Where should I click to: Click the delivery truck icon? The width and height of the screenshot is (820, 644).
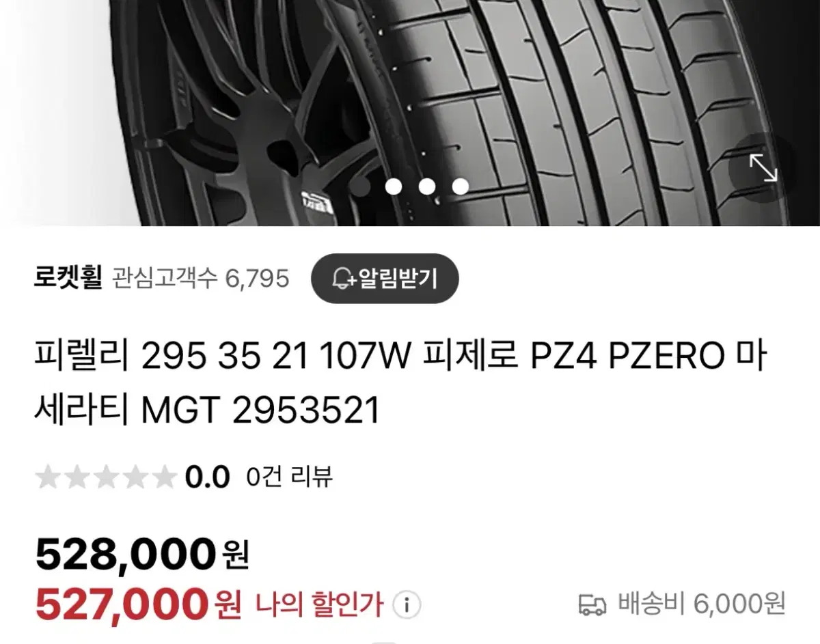pyautogui.click(x=592, y=605)
